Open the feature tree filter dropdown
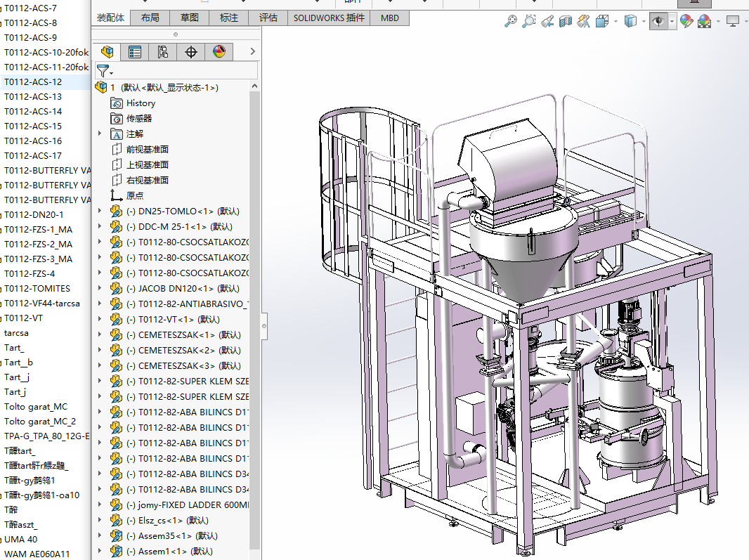This screenshot has height=560, width=749. [104, 70]
